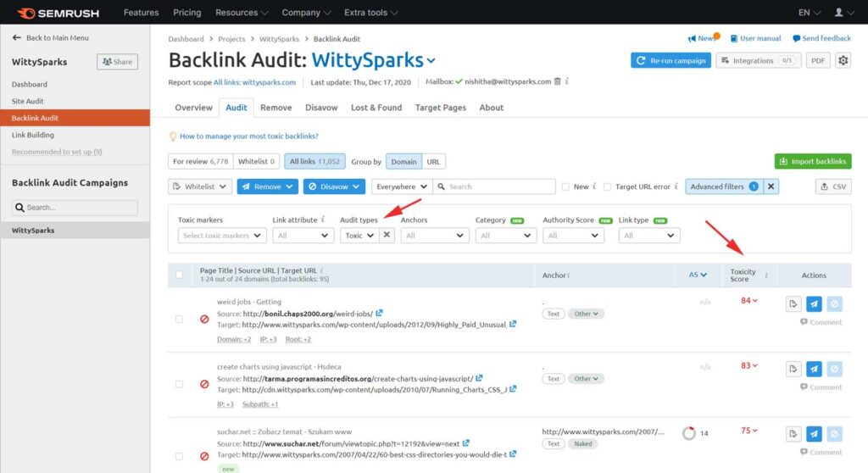
Task: Click Share button for WittySparks
Action: [117, 62]
